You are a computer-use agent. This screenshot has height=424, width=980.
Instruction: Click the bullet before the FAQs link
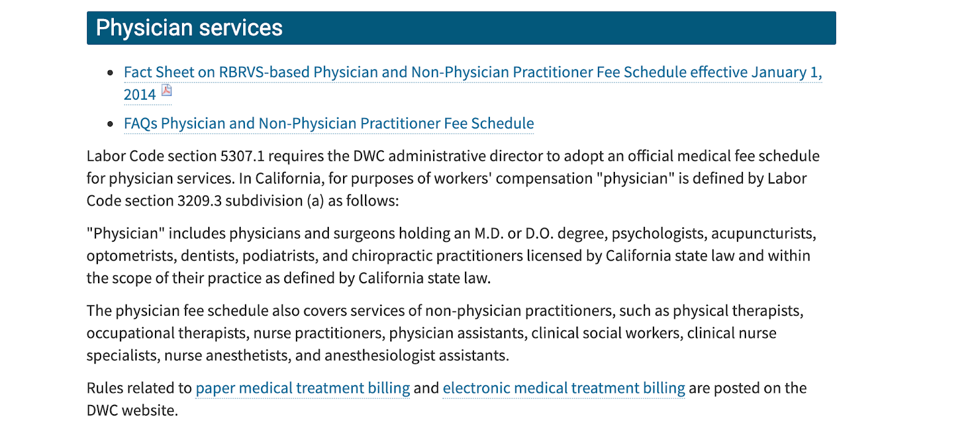point(110,124)
